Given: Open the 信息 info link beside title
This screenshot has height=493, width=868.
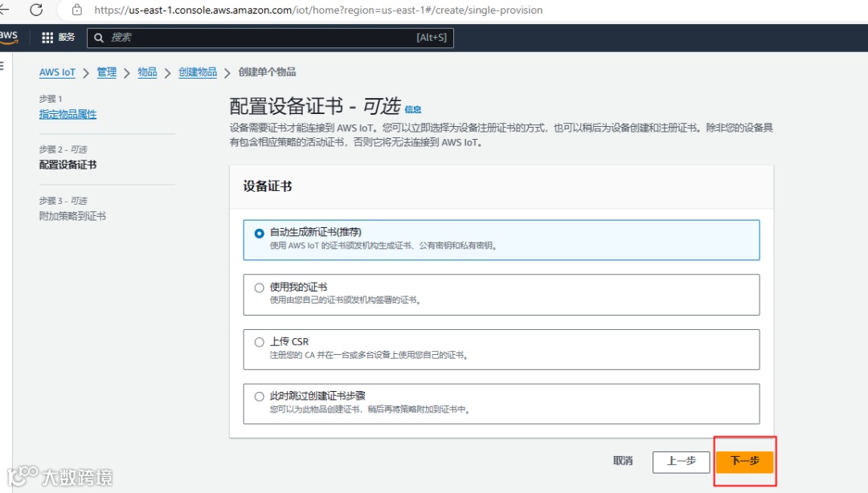Looking at the screenshot, I should [x=413, y=109].
